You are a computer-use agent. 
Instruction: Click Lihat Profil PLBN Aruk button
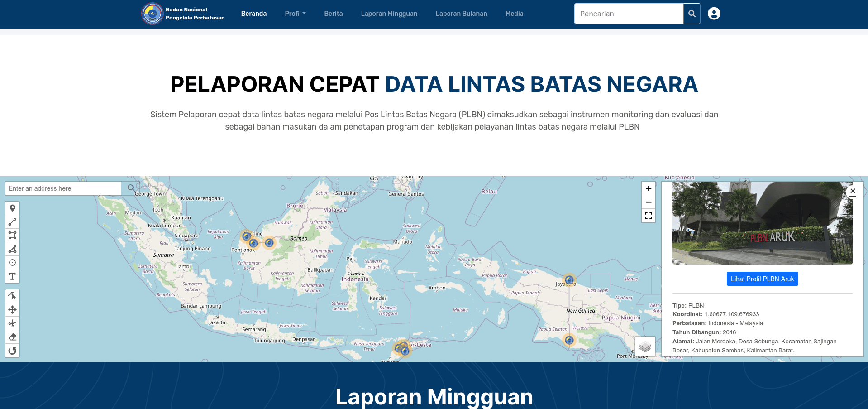[x=763, y=279]
